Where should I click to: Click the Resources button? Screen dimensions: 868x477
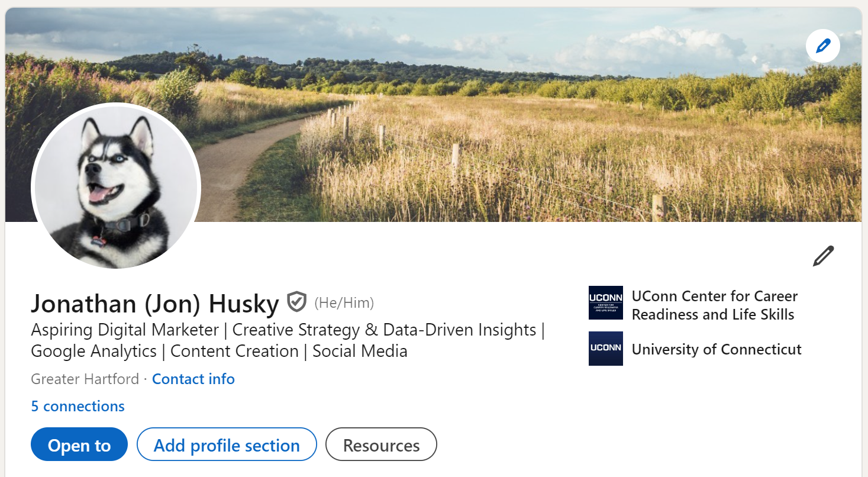click(x=380, y=444)
